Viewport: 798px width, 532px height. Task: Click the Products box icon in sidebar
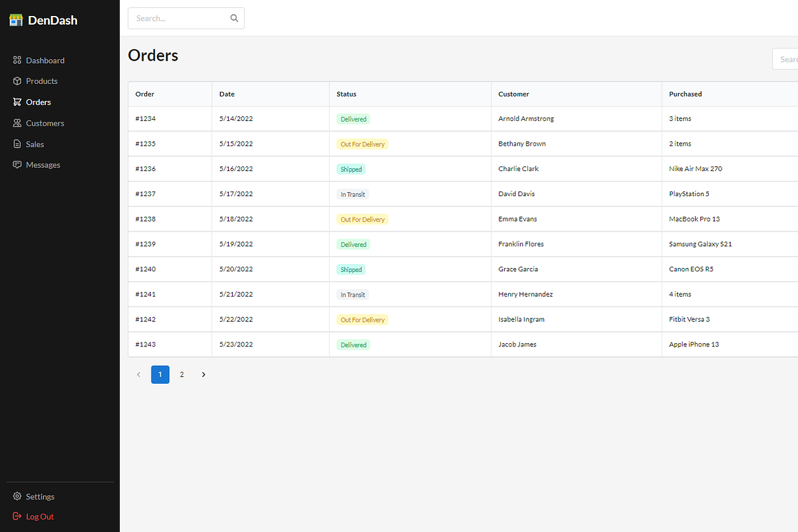coord(17,81)
